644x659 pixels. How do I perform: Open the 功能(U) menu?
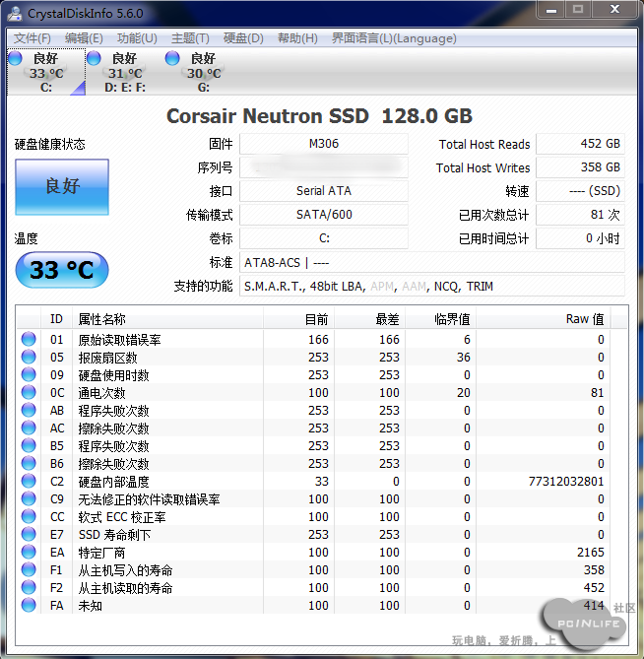[137, 38]
